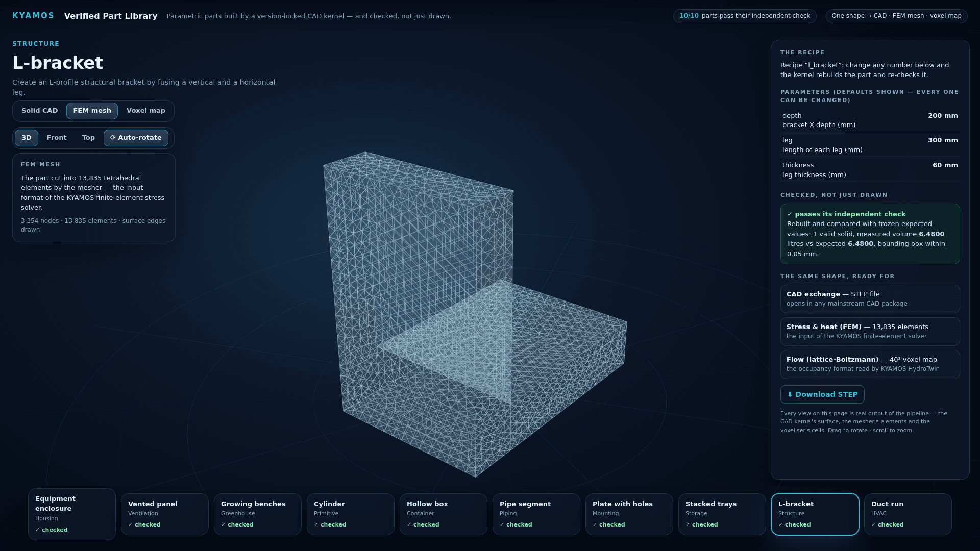Viewport: 980px width, 551px height.
Task: Open the Equipment enclosure part card
Action: pos(72,514)
